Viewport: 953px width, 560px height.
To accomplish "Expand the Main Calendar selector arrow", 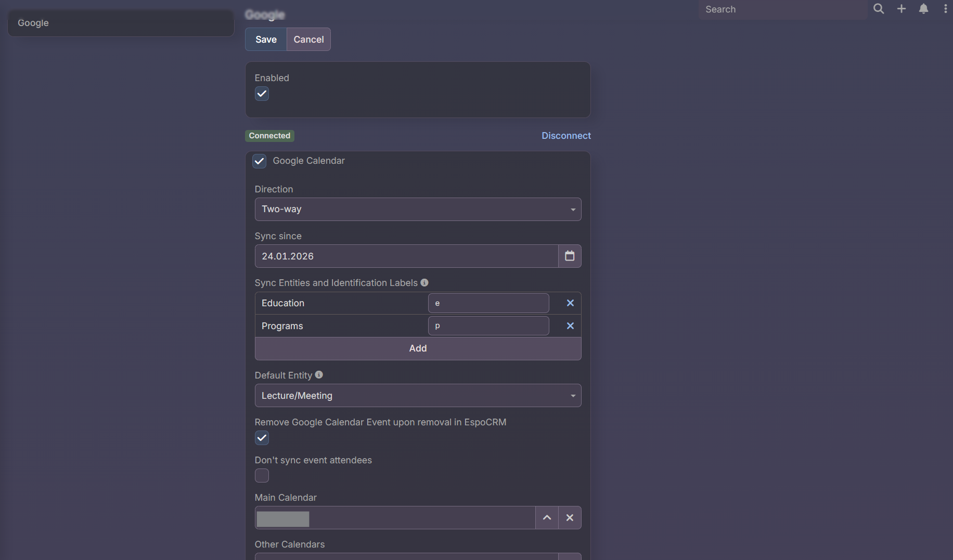I will click(547, 517).
